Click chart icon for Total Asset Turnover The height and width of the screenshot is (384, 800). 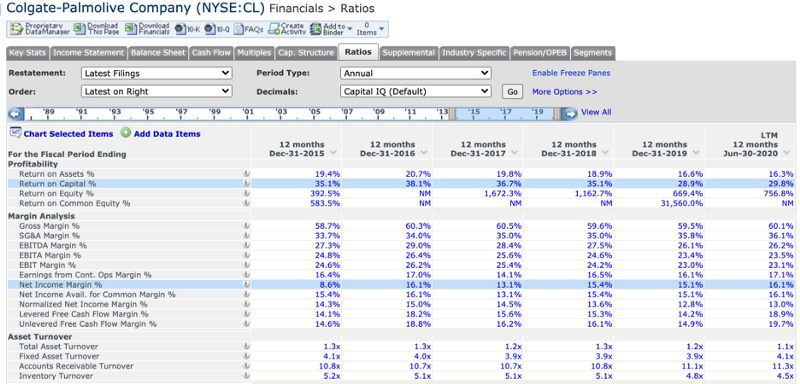pos(246,346)
